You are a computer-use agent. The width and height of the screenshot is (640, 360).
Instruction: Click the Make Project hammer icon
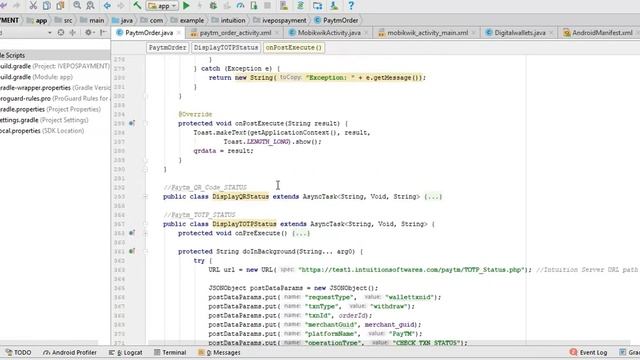[137, 6]
